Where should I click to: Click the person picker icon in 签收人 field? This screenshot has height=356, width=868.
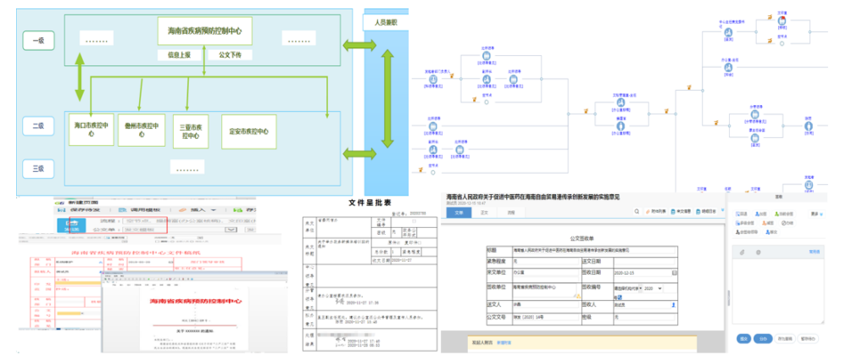click(x=674, y=303)
